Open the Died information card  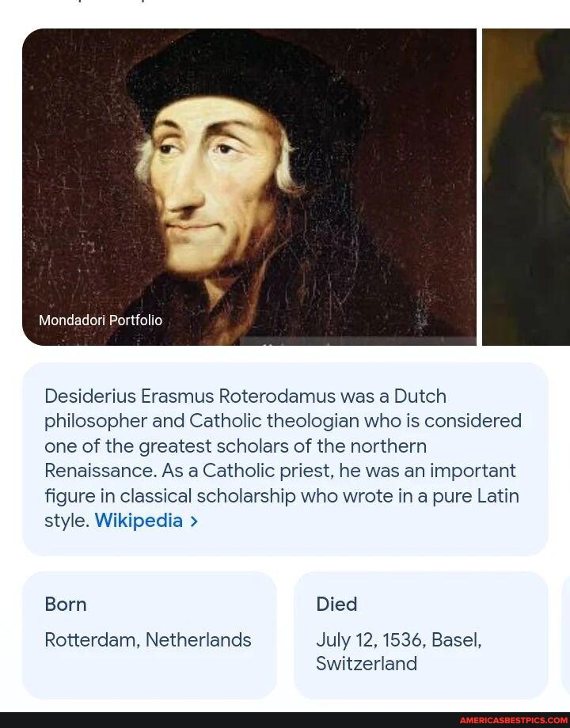pyautogui.click(x=421, y=635)
